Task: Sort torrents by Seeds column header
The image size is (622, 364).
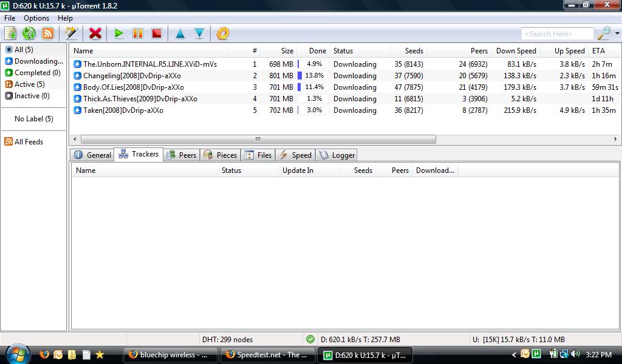Action: (409, 51)
